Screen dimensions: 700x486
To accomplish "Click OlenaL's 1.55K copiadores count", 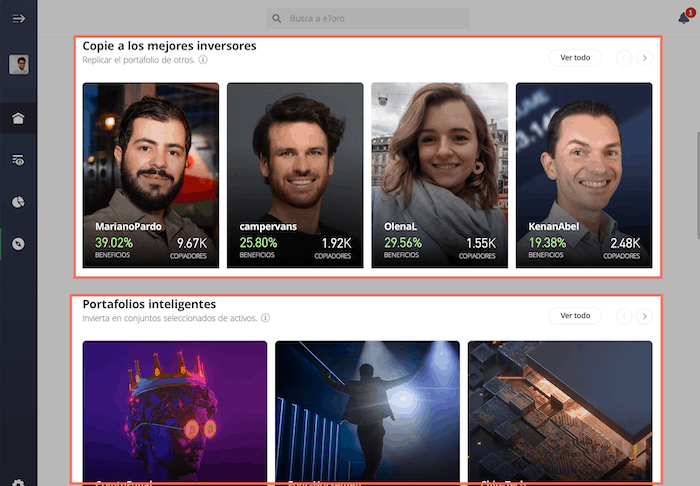I will point(481,243).
